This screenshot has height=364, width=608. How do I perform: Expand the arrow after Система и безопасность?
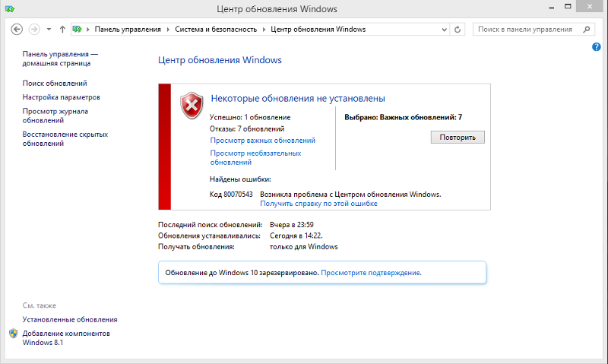pos(264,30)
